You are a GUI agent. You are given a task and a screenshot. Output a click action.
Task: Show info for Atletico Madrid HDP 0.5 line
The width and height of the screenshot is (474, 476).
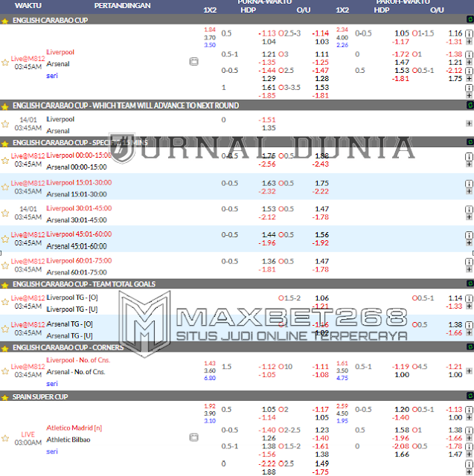[x=469, y=410]
